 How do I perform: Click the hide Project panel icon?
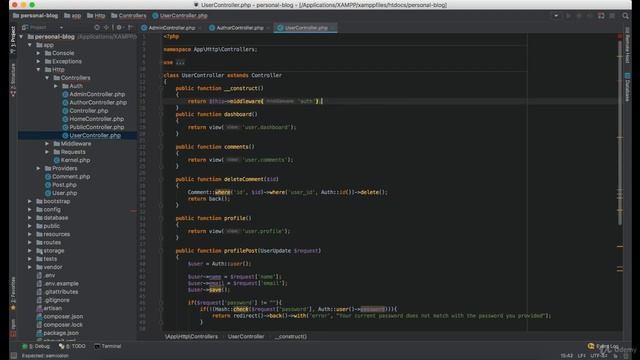[x=130, y=27]
